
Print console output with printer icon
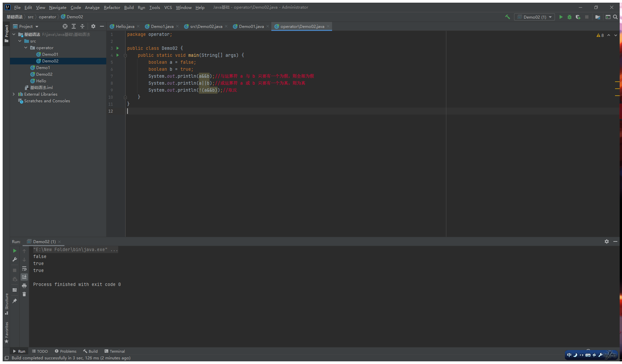[x=24, y=286]
